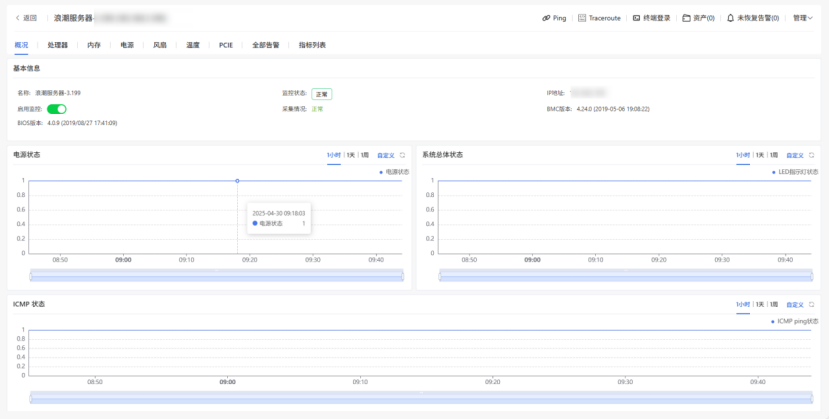Open the 风扇 tab
830x419 pixels.
click(160, 45)
